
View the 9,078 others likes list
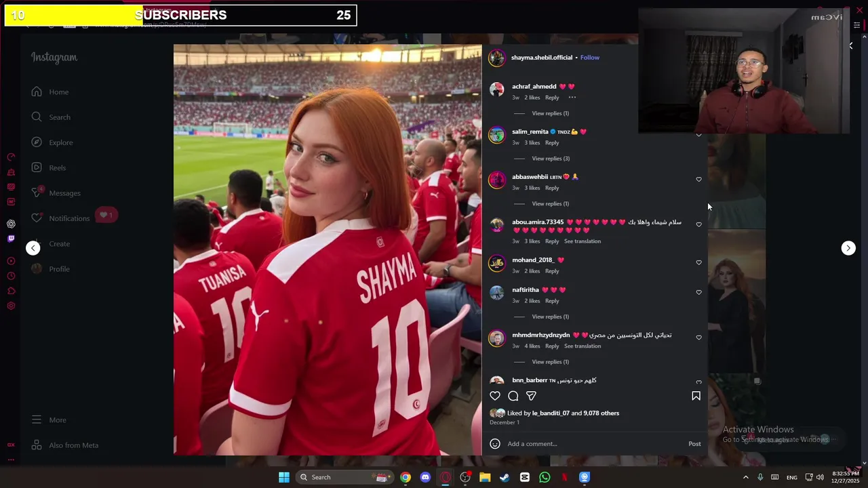601,413
